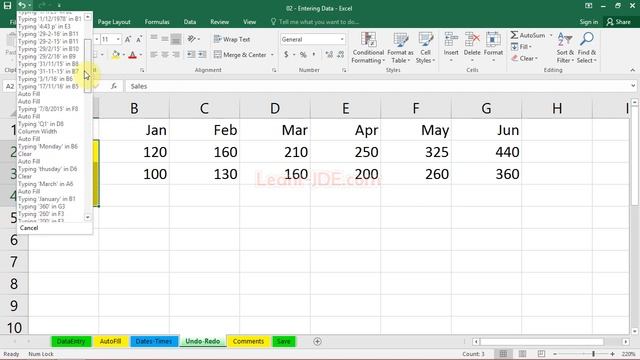Click the Font Color red A icon
Screen dimensions: 640x360
click(x=132, y=55)
